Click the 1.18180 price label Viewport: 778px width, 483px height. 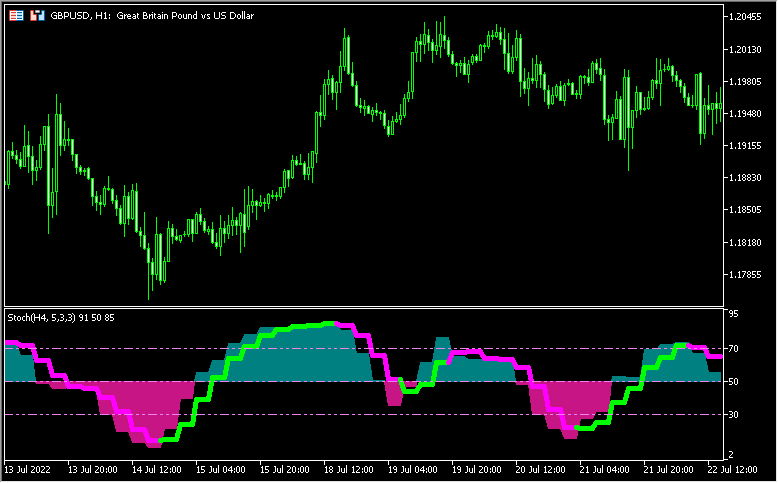pos(745,242)
